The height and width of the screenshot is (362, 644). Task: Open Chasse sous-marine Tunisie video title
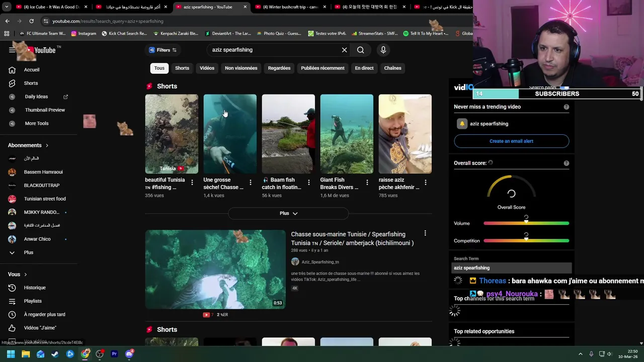(x=353, y=238)
